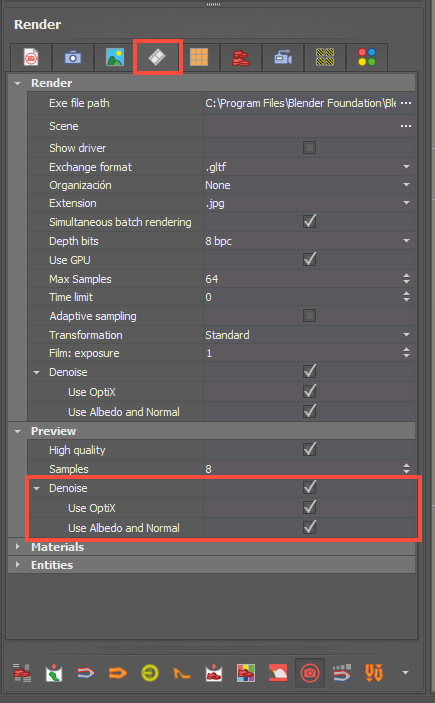The width and height of the screenshot is (435, 703).
Task: Open the video camera tab icon
Action: 283,57
